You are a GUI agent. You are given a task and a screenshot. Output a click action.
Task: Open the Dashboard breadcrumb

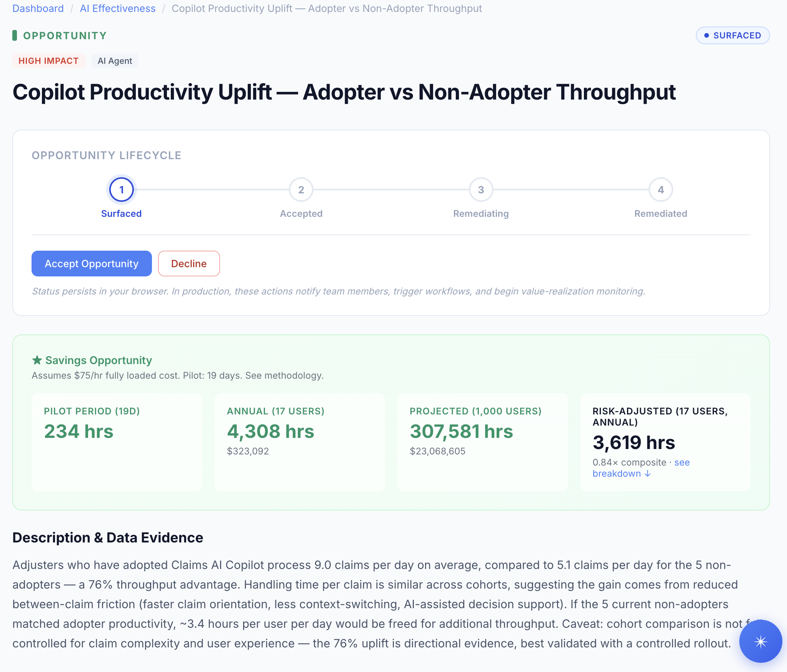38,8
